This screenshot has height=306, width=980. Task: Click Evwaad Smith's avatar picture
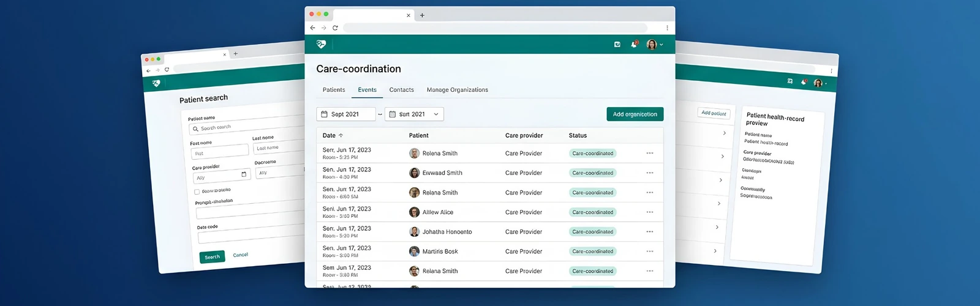pos(415,173)
